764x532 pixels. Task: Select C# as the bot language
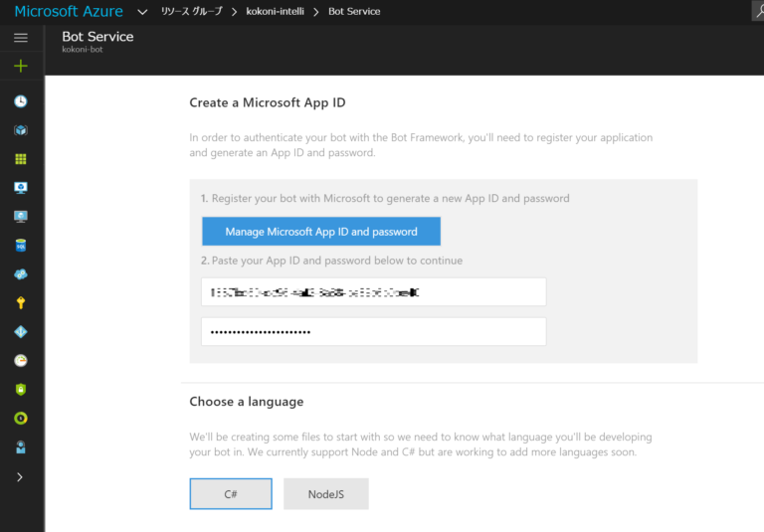click(x=230, y=494)
